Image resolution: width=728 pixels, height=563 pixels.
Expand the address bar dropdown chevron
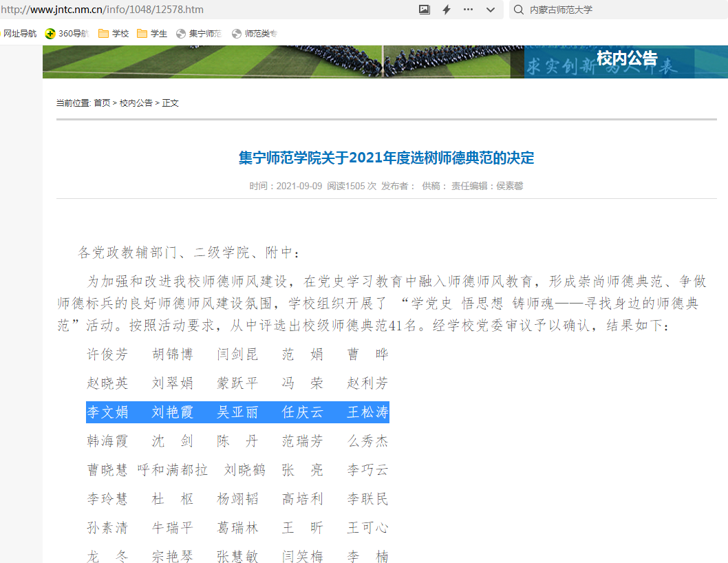pyautogui.click(x=491, y=10)
